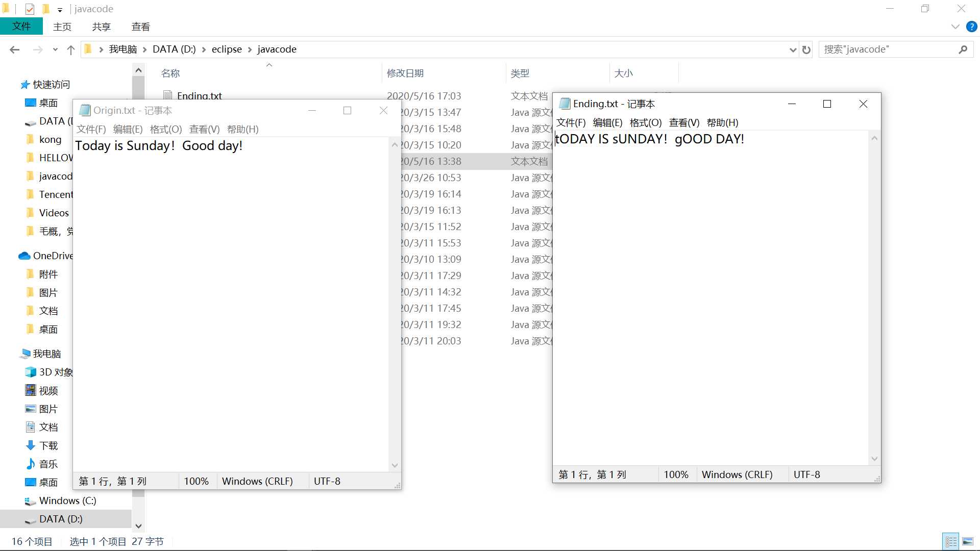Click Origin.txt scrollbar up arrow

click(x=395, y=145)
